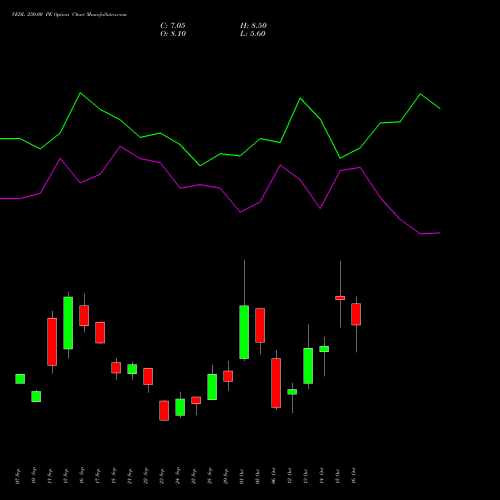Click the '07 Sep' date label on the axis
The height and width of the screenshot is (500, 500).
click(18, 476)
